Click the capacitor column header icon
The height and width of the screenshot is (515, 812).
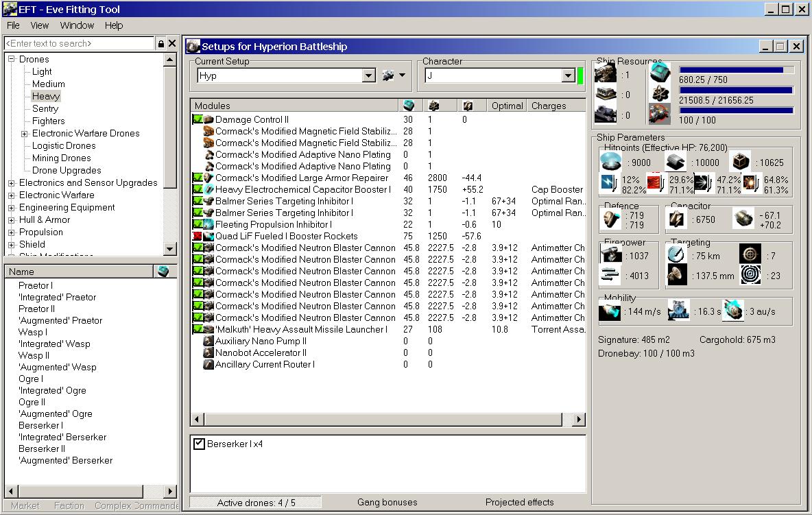[468, 106]
